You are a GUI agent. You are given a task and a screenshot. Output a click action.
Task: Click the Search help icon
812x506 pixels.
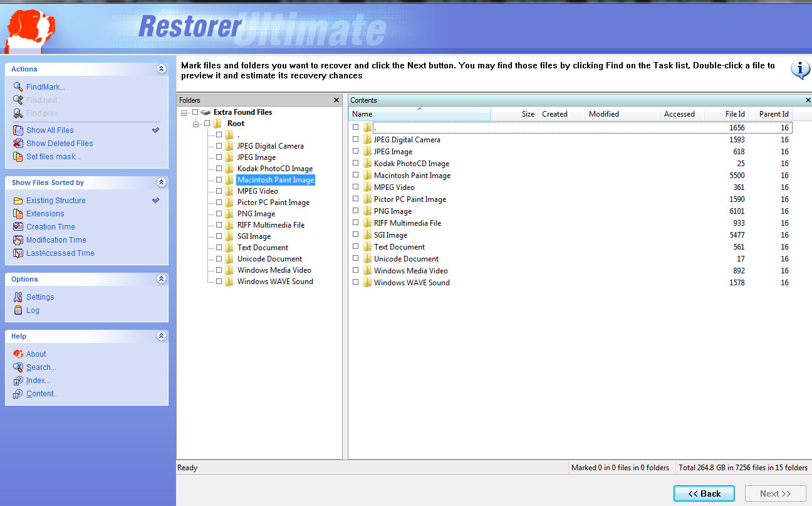[18, 367]
